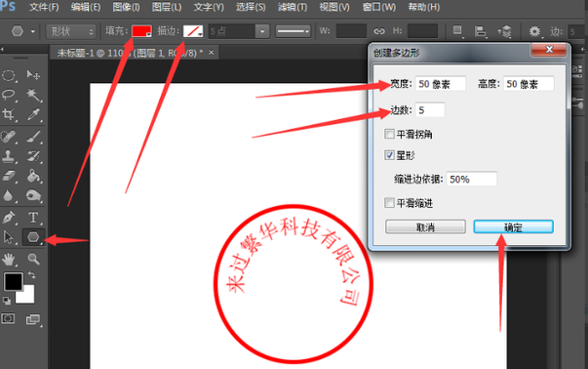Select the Path Selection tool
This screenshot has width=588, height=369.
point(9,237)
